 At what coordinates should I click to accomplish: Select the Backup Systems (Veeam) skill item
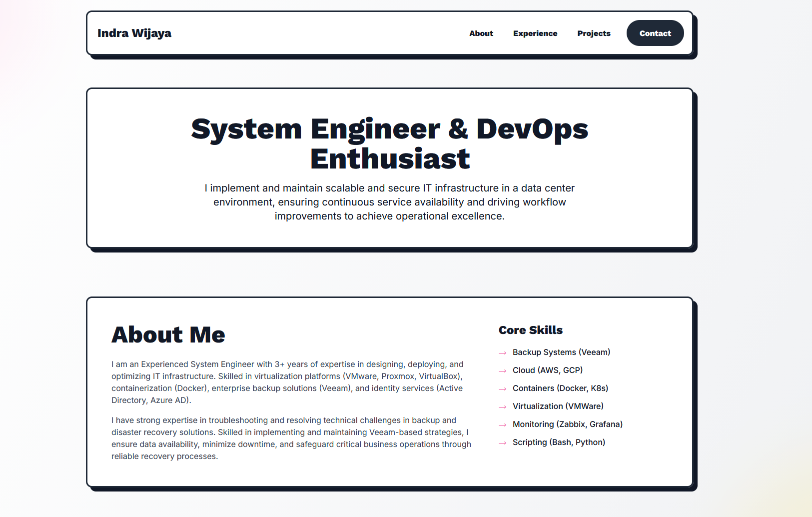pyautogui.click(x=561, y=352)
